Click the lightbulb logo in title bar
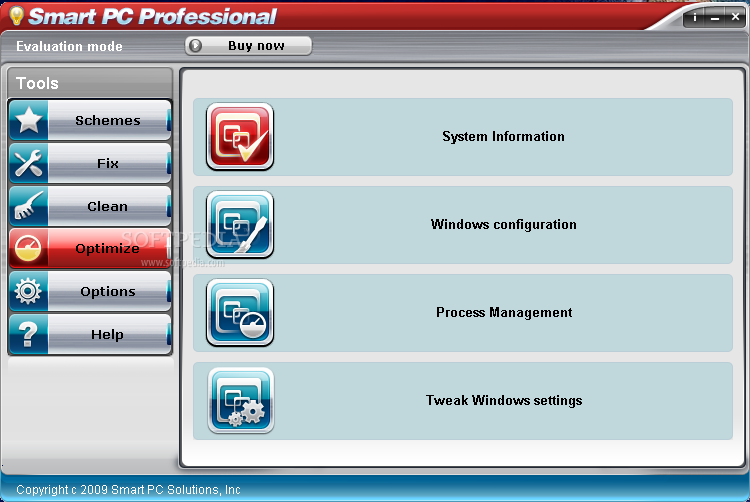 [x=17, y=16]
